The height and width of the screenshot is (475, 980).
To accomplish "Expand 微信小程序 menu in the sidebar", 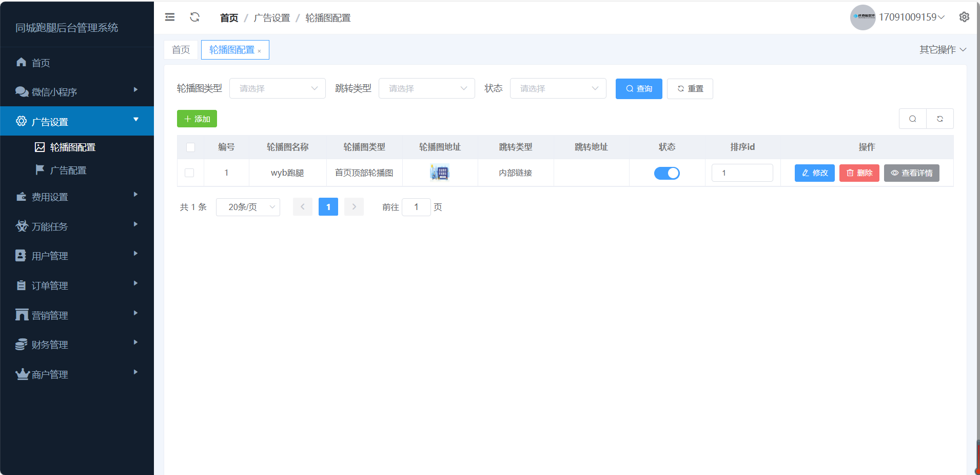I will [77, 92].
